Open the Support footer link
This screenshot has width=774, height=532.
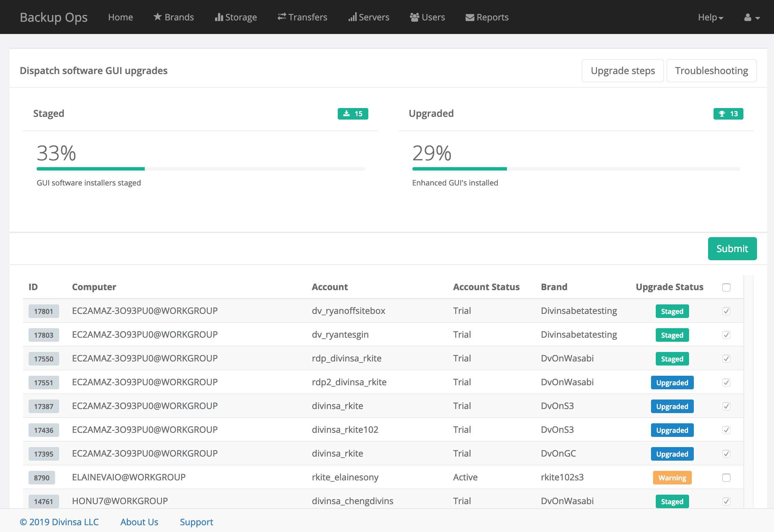196,522
